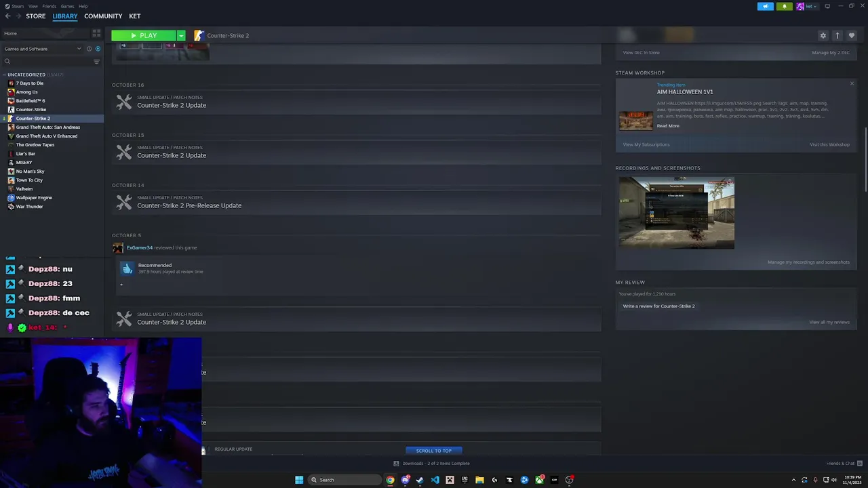Open the notifications bell
Screen dimensions: 868x488
click(x=785, y=6)
